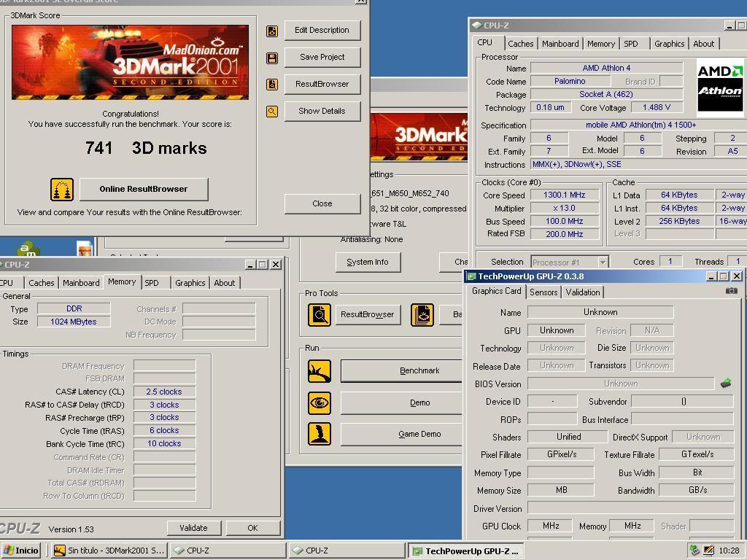Click the taskbar clock showing 10:28
Screen dimensions: 747x560
pos(729,551)
